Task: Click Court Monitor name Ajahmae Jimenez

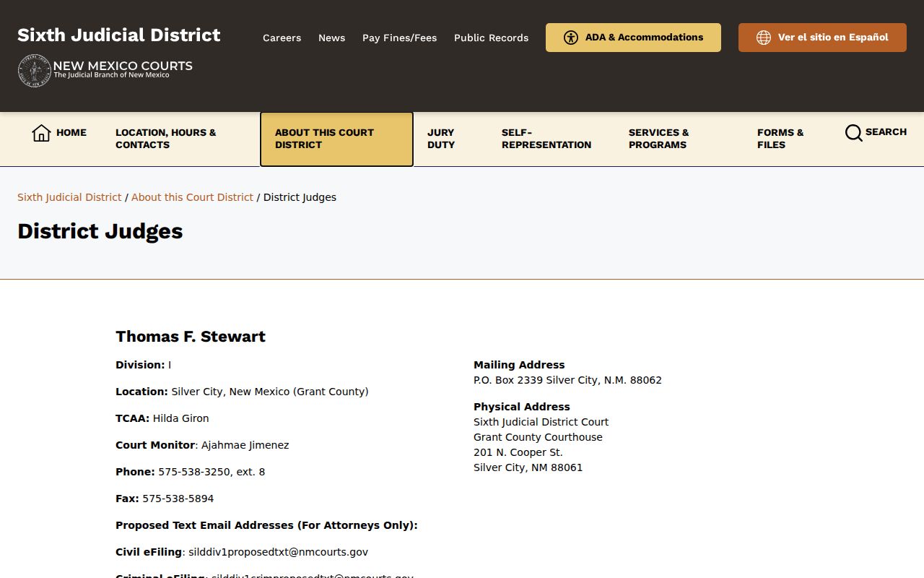Action: point(245,445)
